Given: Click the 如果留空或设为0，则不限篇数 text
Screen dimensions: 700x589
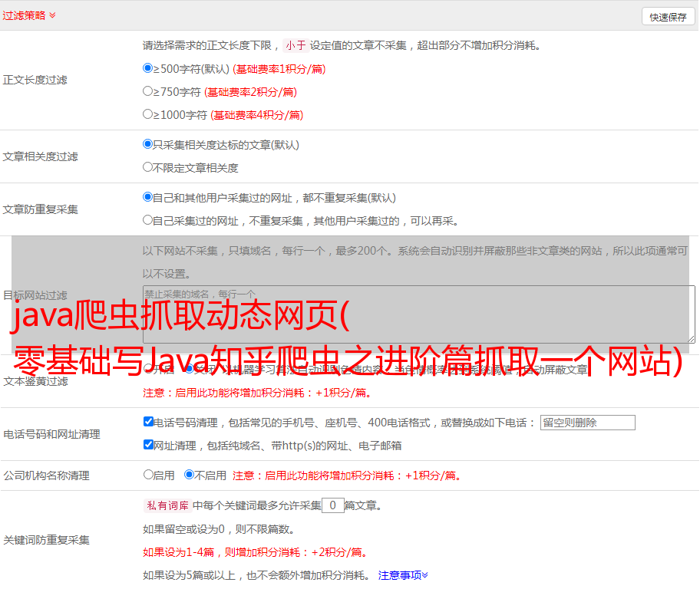Looking at the screenshot, I should pyautogui.click(x=219, y=530).
